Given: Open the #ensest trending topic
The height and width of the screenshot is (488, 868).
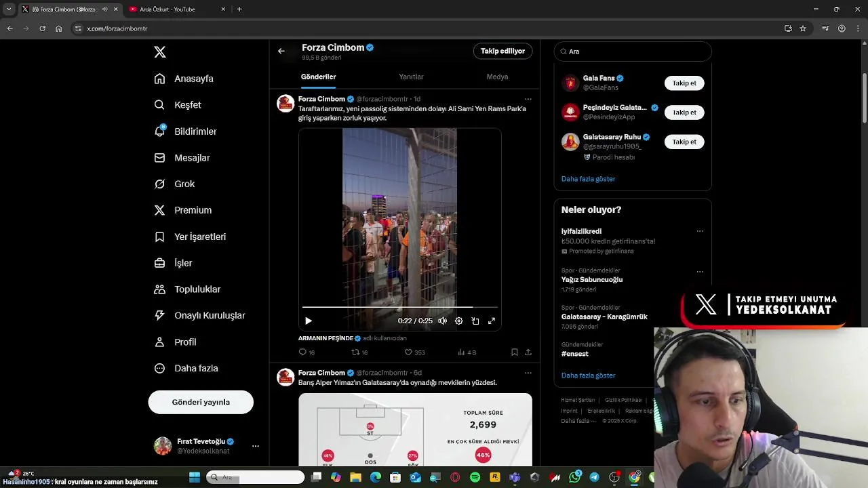Looking at the screenshot, I should tap(575, 354).
